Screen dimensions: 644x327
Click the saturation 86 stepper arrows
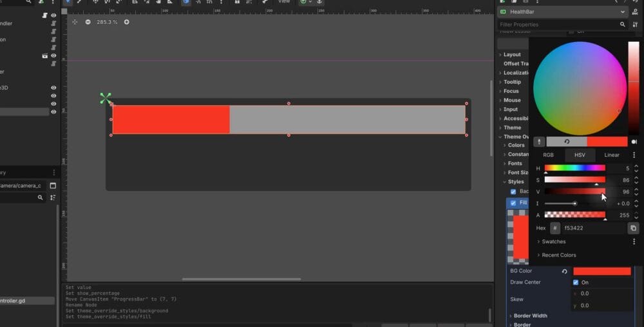click(x=636, y=180)
